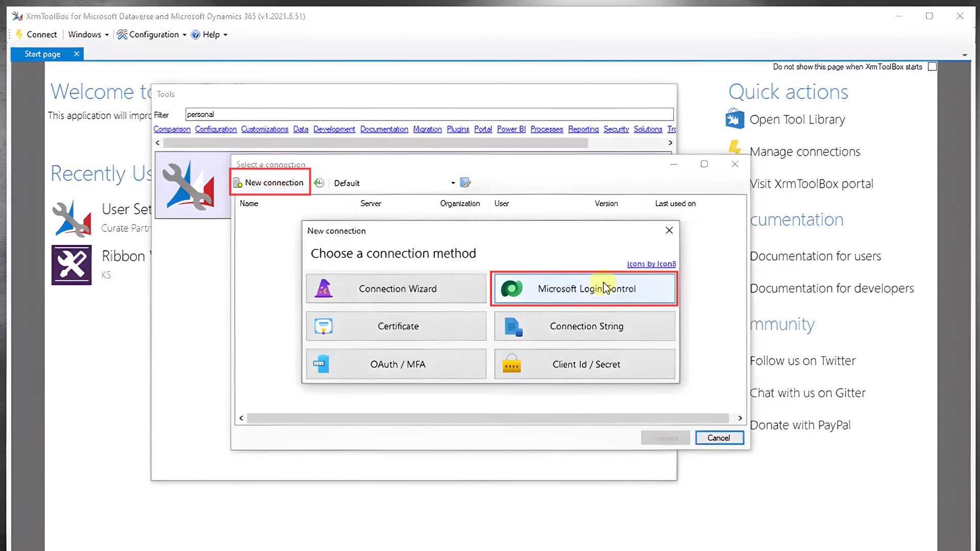Click Follow us on Twitter
Image resolution: width=980 pixels, height=551 pixels.
[802, 361]
